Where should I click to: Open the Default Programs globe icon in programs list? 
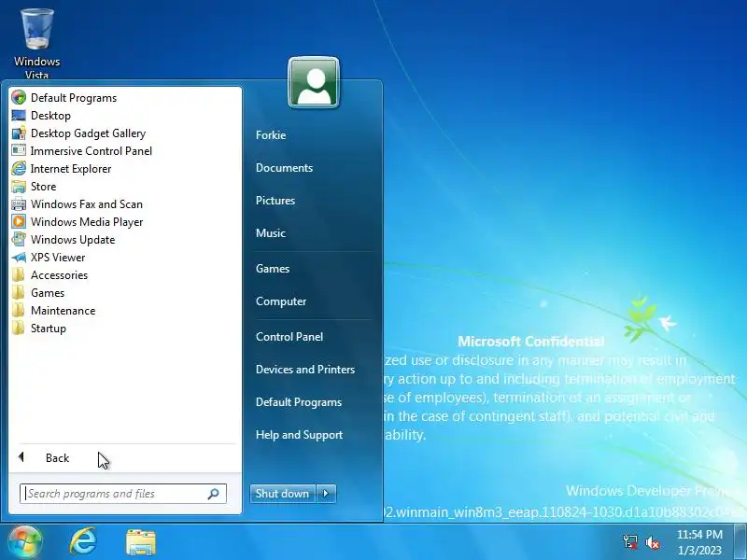pyautogui.click(x=19, y=98)
